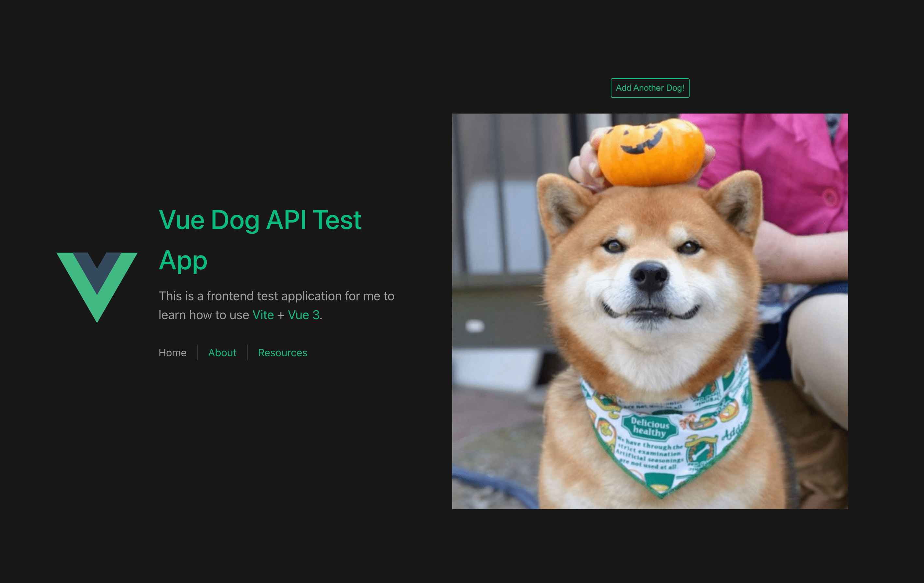
Task: Click the jack-o-lantern pumpkin on the dog's head
Action: click(x=651, y=154)
